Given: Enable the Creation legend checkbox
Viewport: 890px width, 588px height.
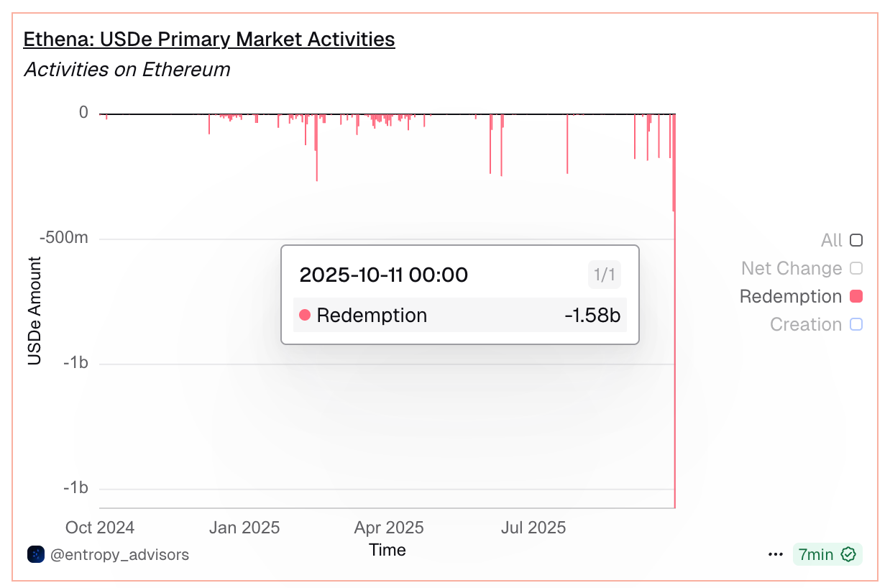Looking at the screenshot, I should click(x=855, y=324).
